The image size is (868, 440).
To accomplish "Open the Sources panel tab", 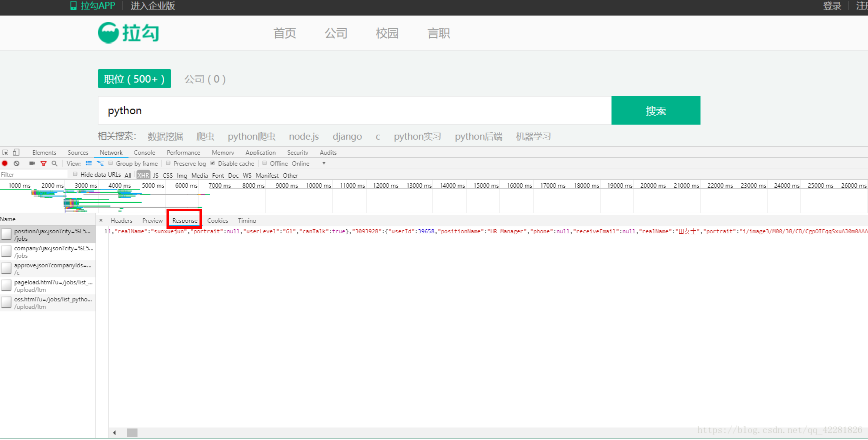I will [x=78, y=153].
